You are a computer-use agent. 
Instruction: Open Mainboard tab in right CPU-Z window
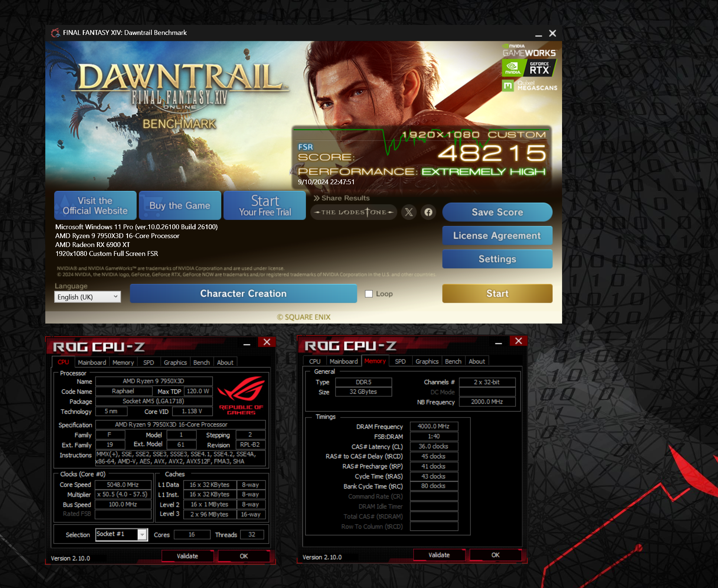pos(343,361)
